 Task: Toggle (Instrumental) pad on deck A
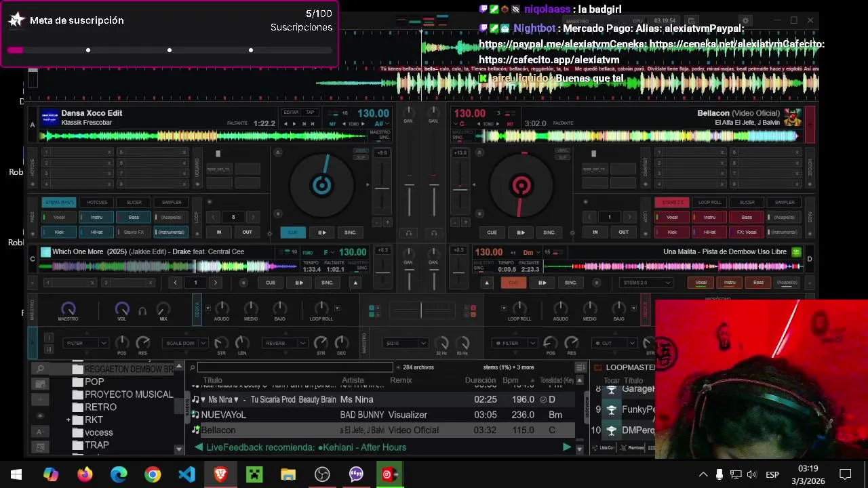click(172, 232)
